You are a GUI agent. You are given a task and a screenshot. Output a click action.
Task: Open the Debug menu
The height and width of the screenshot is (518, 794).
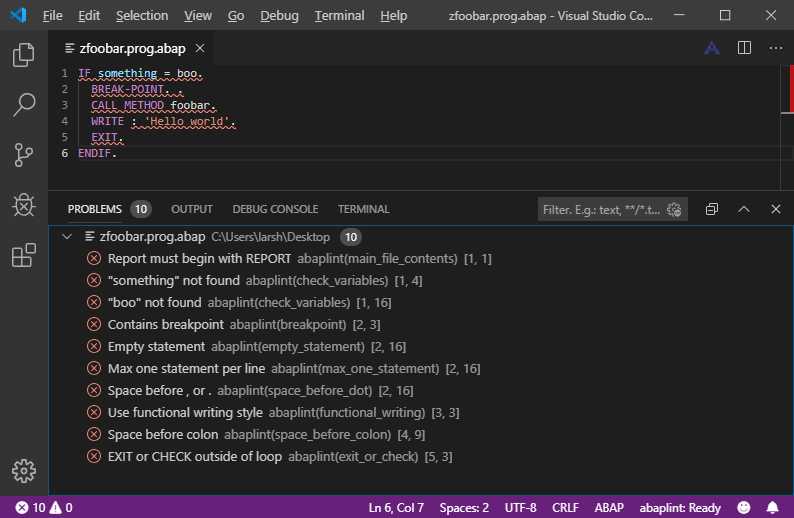pyautogui.click(x=279, y=16)
